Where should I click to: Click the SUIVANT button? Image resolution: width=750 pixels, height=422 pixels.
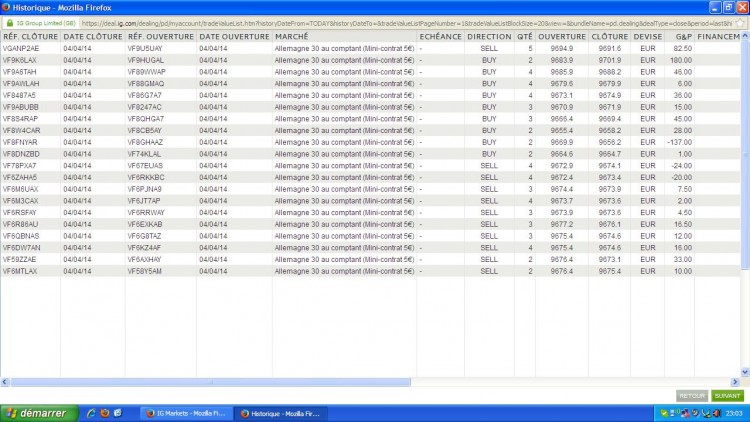(727, 396)
